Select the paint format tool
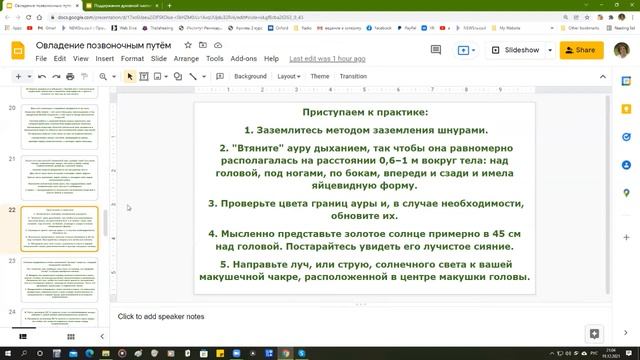 pos(84,76)
